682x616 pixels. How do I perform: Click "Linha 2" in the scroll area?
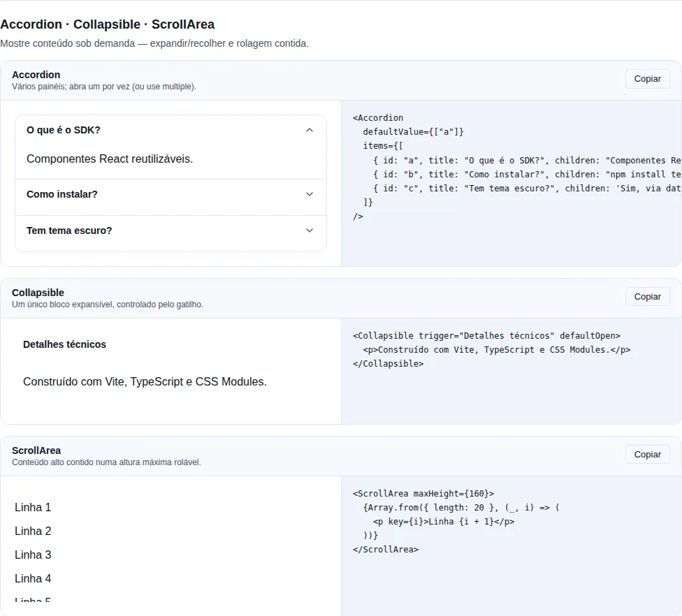(33, 531)
